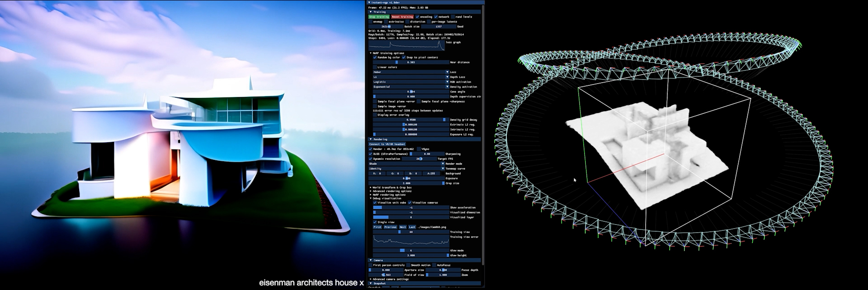The image size is (868, 290).
Task: Toggle the VSync checkbox
Action: (419, 149)
